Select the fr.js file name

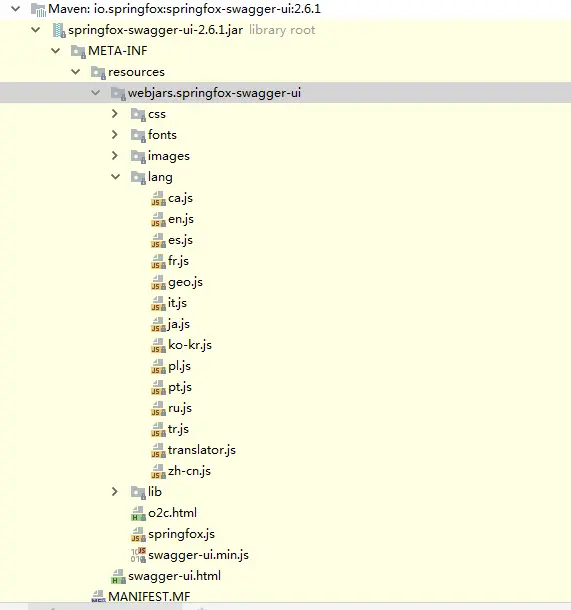point(178,261)
